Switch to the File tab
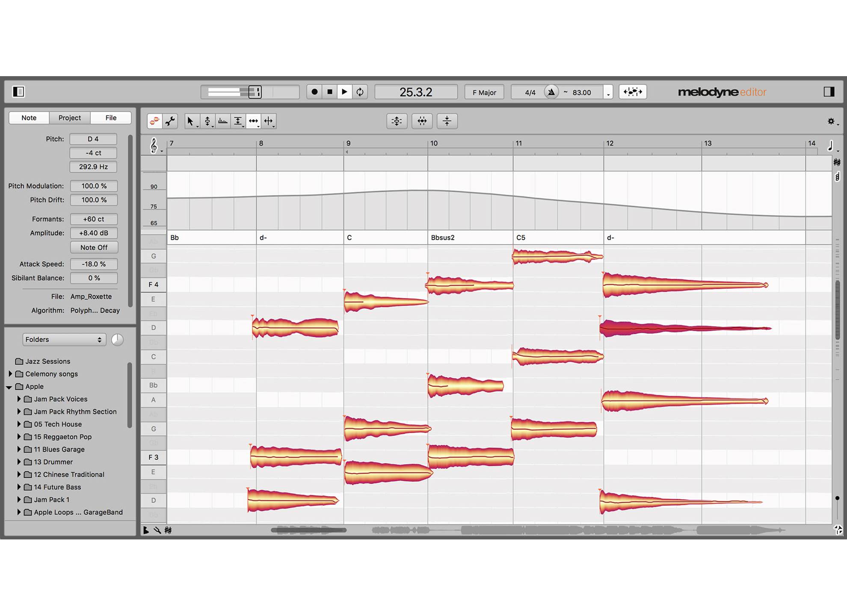Image resolution: width=847 pixels, height=616 pixels. coord(111,118)
